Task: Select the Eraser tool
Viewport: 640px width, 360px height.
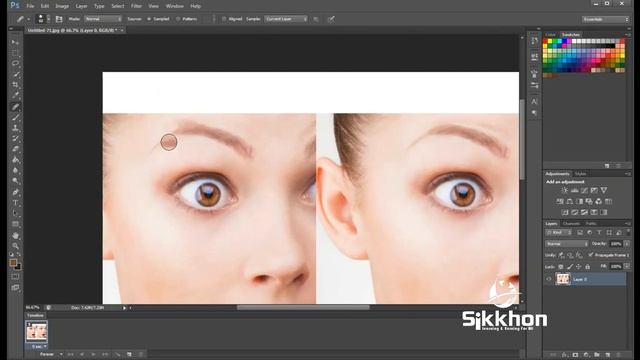Action: click(x=15, y=149)
